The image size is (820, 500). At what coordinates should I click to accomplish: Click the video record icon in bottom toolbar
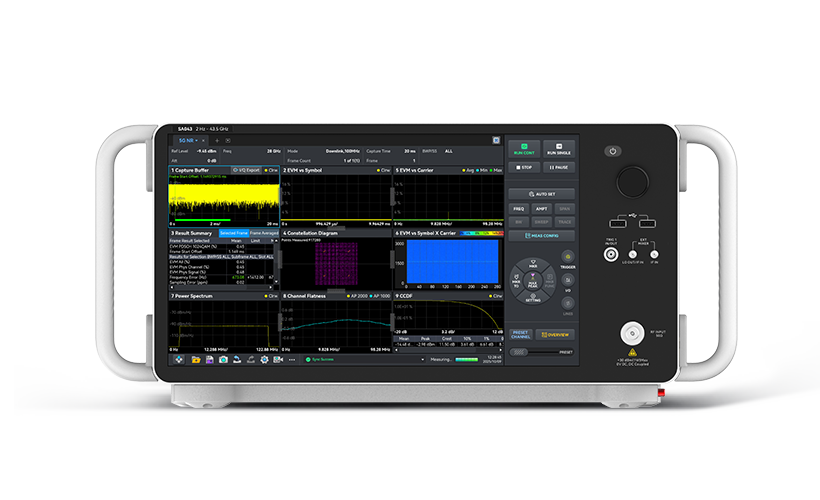pyautogui.click(x=278, y=360)
